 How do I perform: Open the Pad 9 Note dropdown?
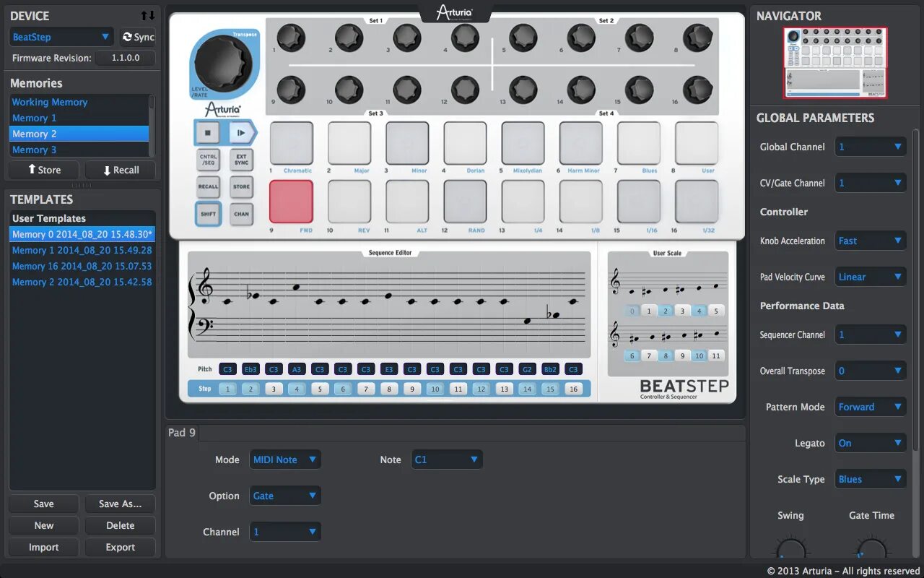[447, 460]
